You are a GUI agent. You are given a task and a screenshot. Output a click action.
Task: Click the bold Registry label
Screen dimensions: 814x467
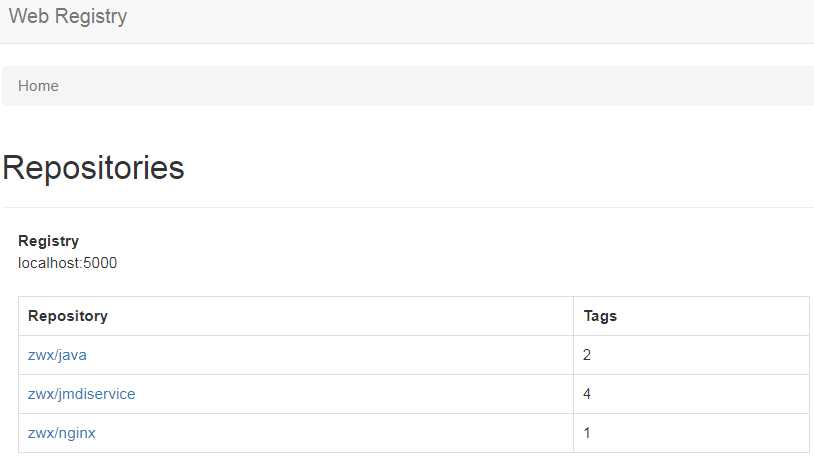[x=48, y=241]
